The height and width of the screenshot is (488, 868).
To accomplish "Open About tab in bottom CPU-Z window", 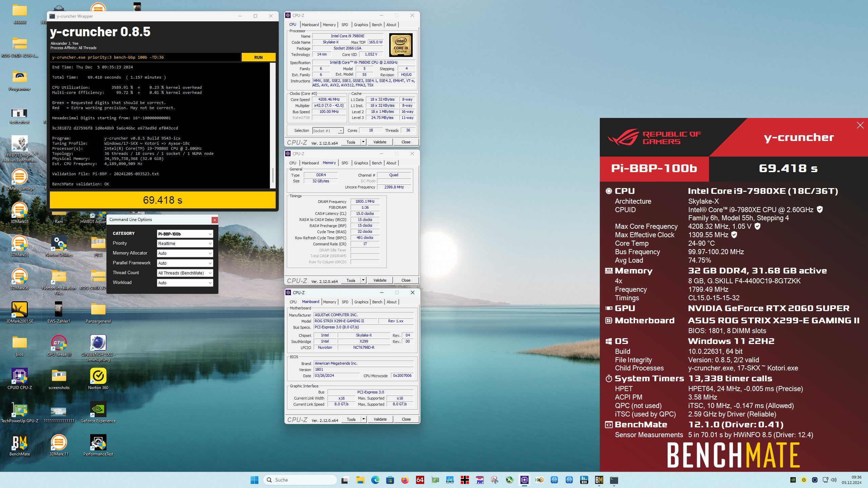I will pyautogui.click(x=392, y=302).
